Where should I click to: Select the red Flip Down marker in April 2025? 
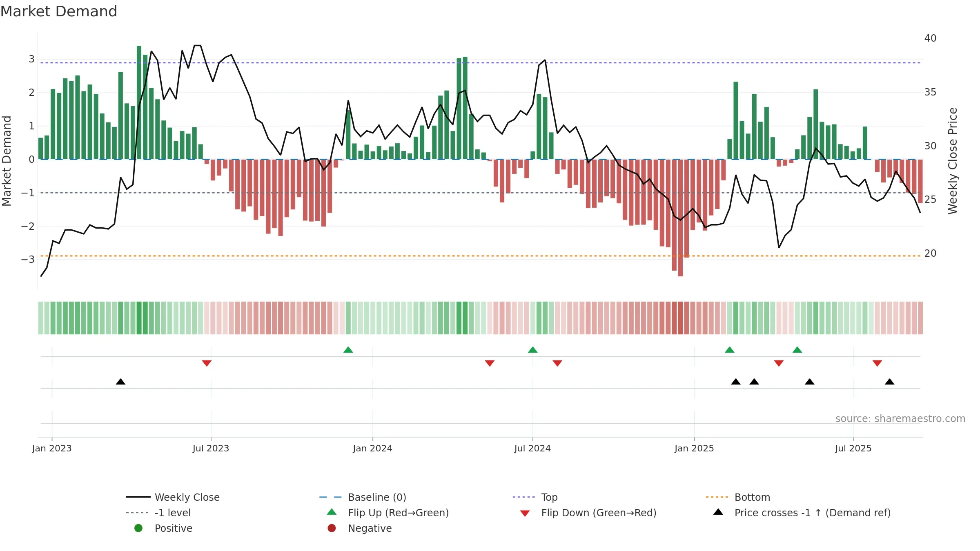click(779, 363)
